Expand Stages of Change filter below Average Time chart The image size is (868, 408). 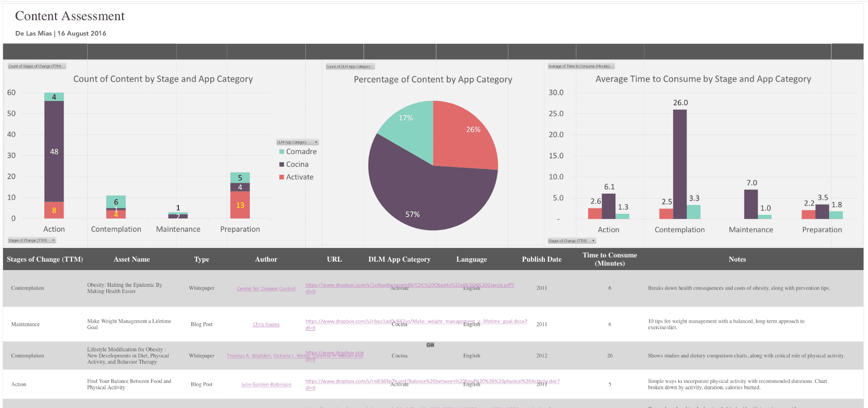(x=593, y=241)
